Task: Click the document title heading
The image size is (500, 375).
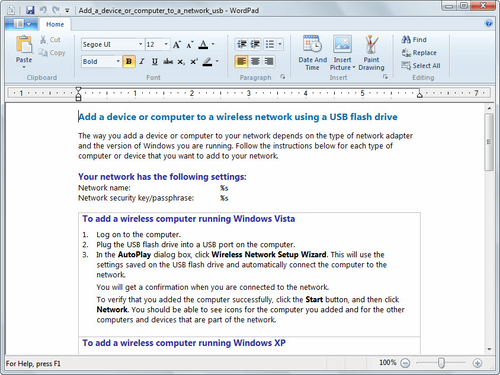Action: coord(238,117)
